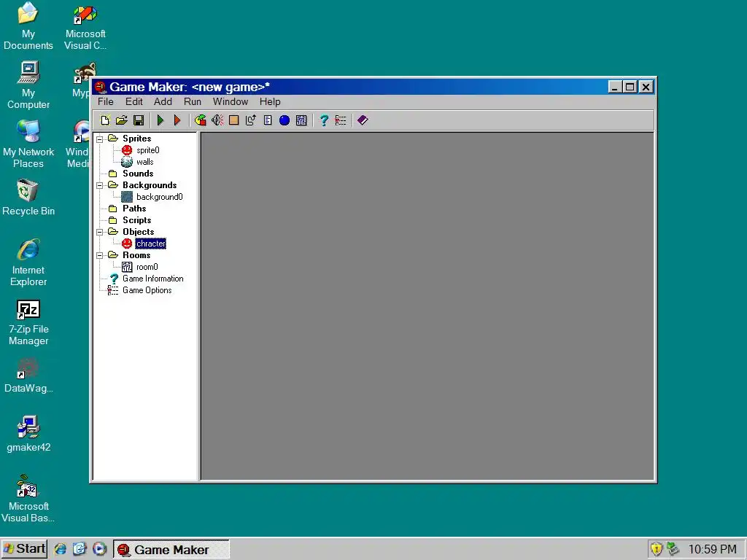Screen dimensions: 747x560
Task: Run the game with the green arrow
Action: pyautogui.click(x=160, y=120)
